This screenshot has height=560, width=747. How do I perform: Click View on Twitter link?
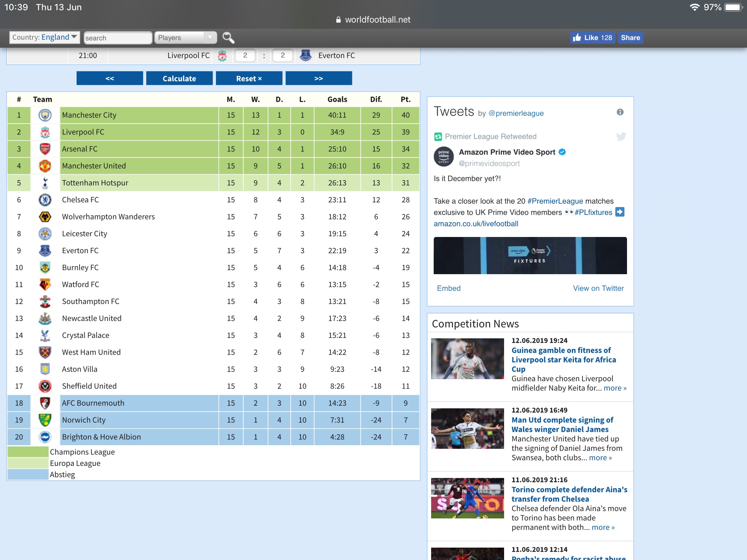click(598, 288)
